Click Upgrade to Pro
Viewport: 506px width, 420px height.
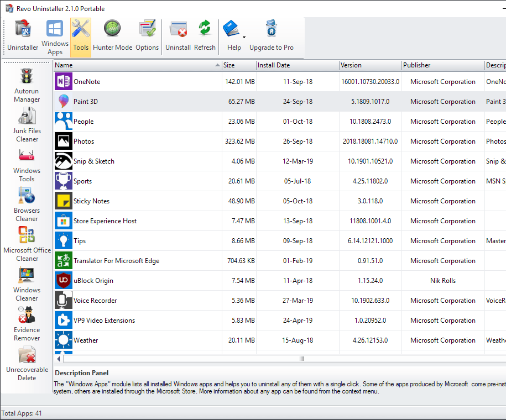(x=272, y=34)
